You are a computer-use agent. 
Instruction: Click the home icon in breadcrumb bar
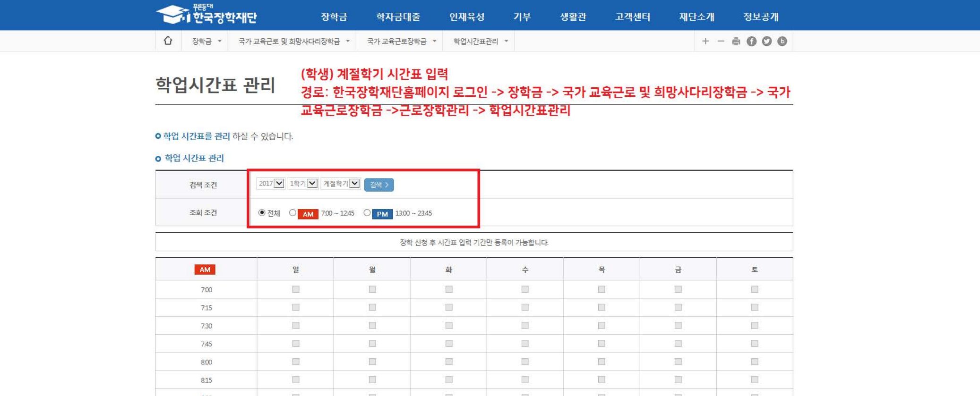click(x=168, y=41)
